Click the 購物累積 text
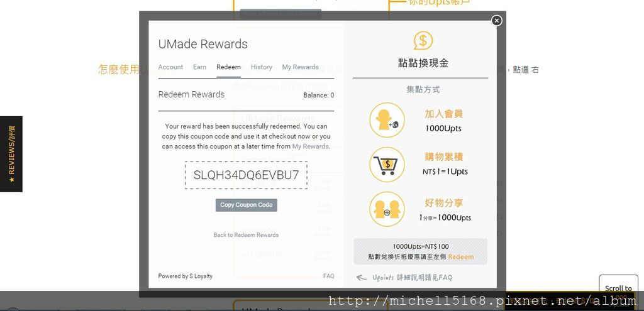644x311 pixels. [443, 156]
